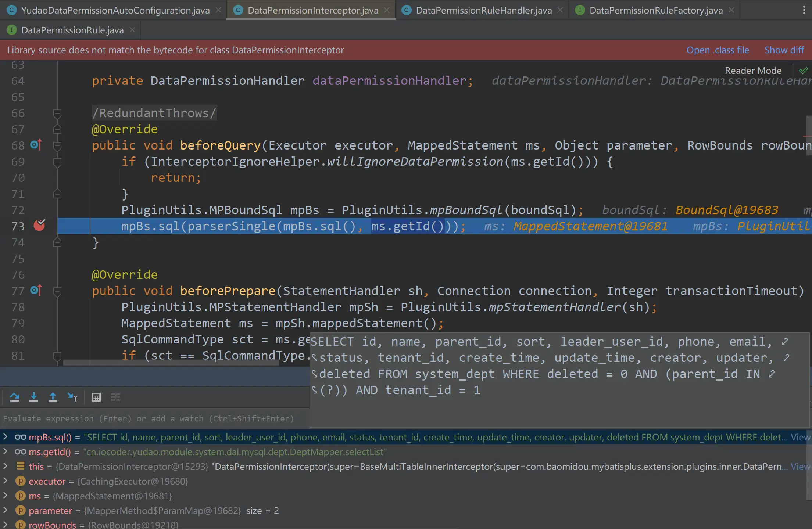Click the Step Out debugger icon
This screenshot has width=812, height=529.
[53, 397]
